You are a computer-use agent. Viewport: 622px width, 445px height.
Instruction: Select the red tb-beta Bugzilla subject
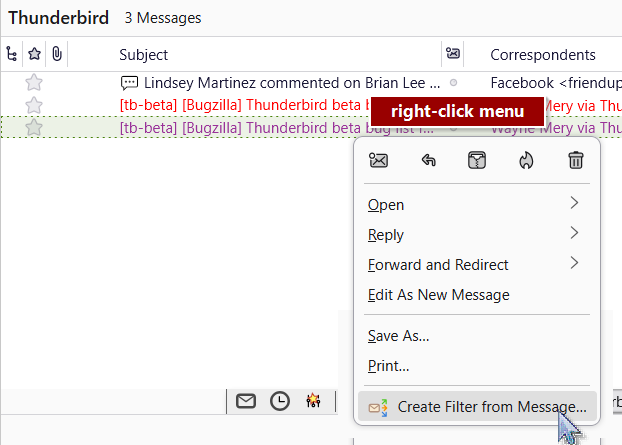click(245, 105)
